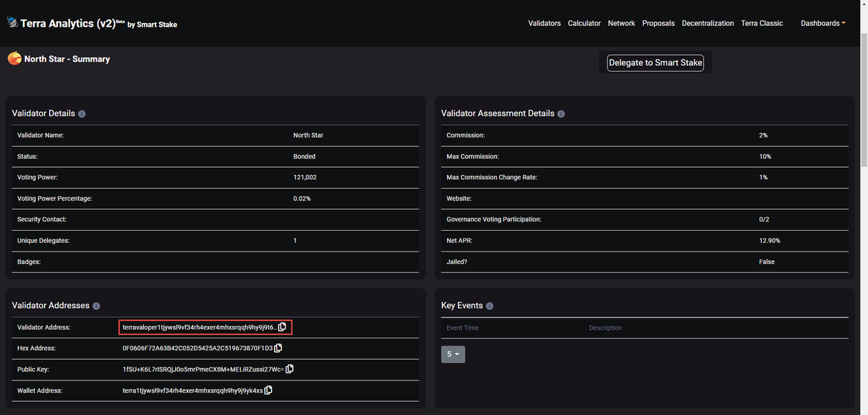The width and height of the screenshot is (868, 415).
Task: Click the Unique Delegates value 1
Action: pyautogui.click(x=295, y=240)
